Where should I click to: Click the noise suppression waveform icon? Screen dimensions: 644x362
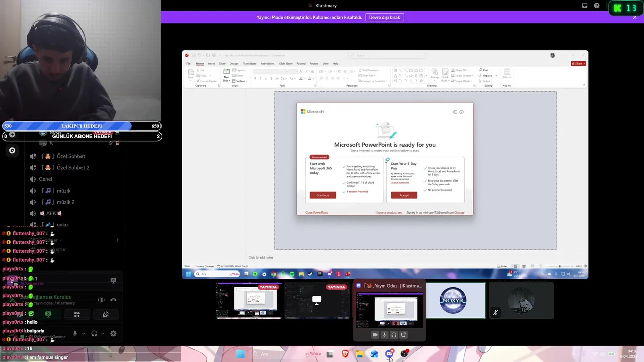pos(101,300)
